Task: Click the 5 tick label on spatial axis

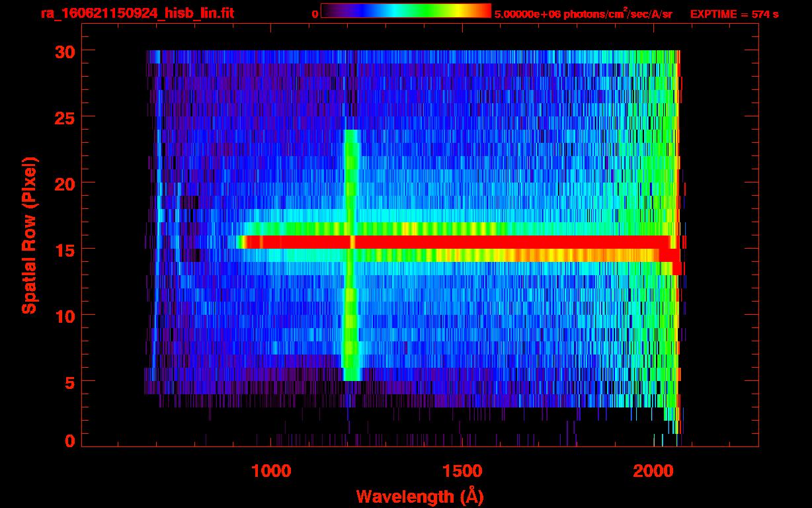Action: pyautogui.click(x=68, y=382)
